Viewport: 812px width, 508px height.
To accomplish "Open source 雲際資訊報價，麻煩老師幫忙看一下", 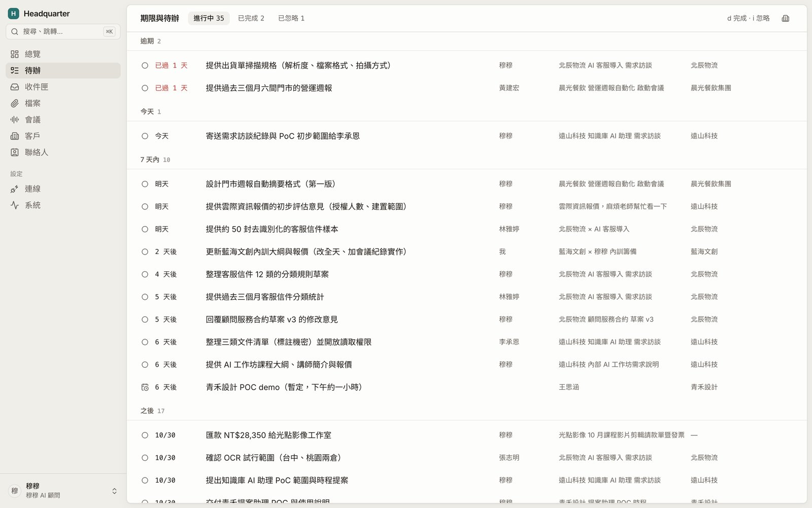I will tap(613, 207).
